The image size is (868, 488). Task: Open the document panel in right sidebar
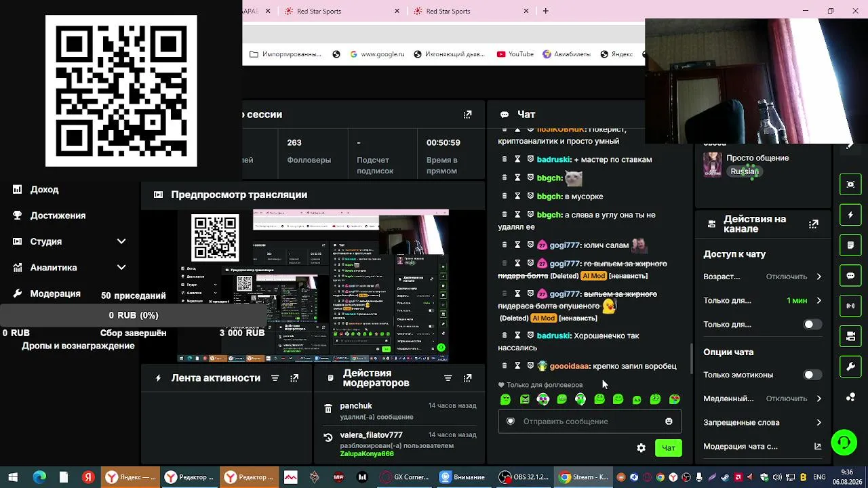[x=850, y=245]
